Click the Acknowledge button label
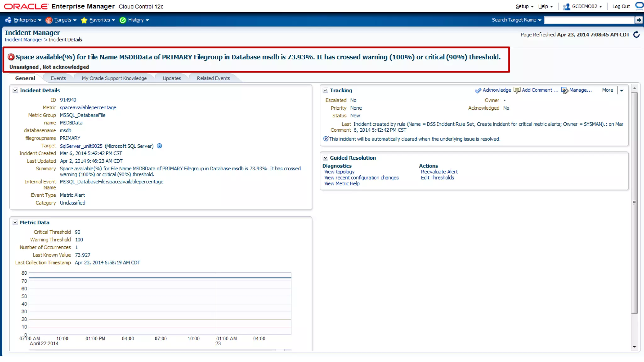 (x=497, y=90)
